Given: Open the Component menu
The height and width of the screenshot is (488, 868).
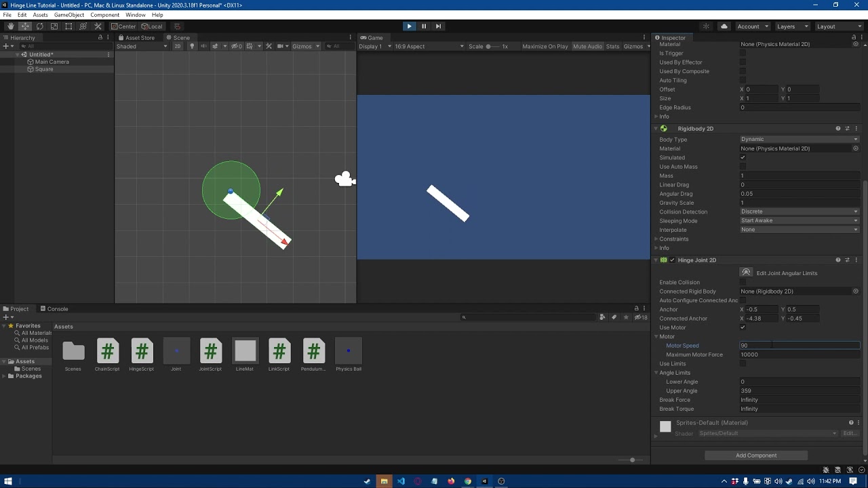Looking at the screenshot, I should (104, 15).
